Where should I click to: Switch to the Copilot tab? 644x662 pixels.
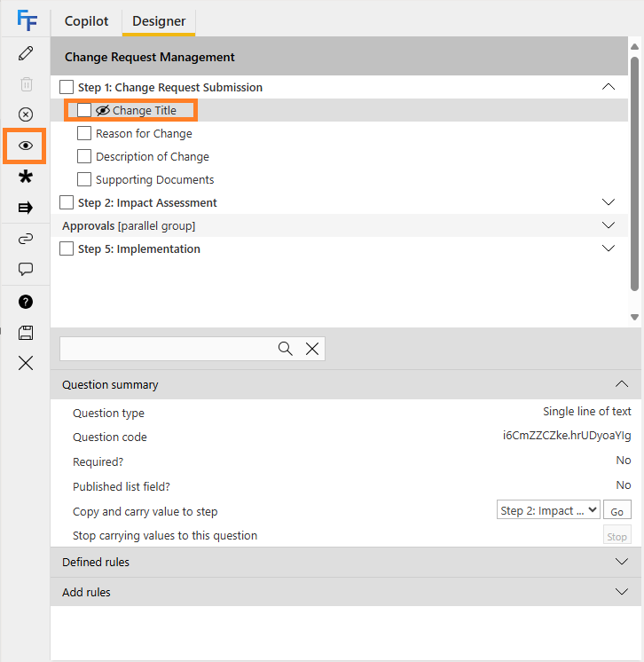[x=87, y=21]
